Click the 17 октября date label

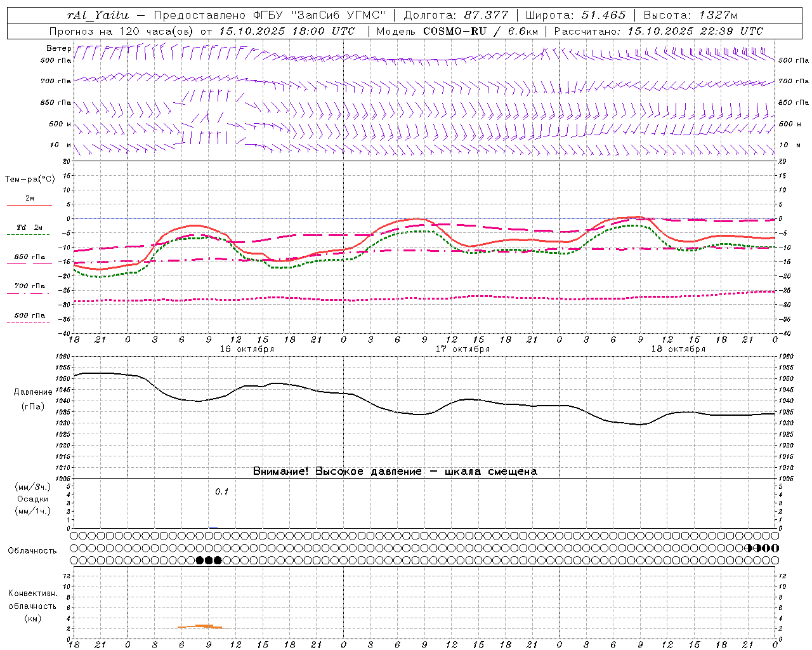click(x=462, y=348)
